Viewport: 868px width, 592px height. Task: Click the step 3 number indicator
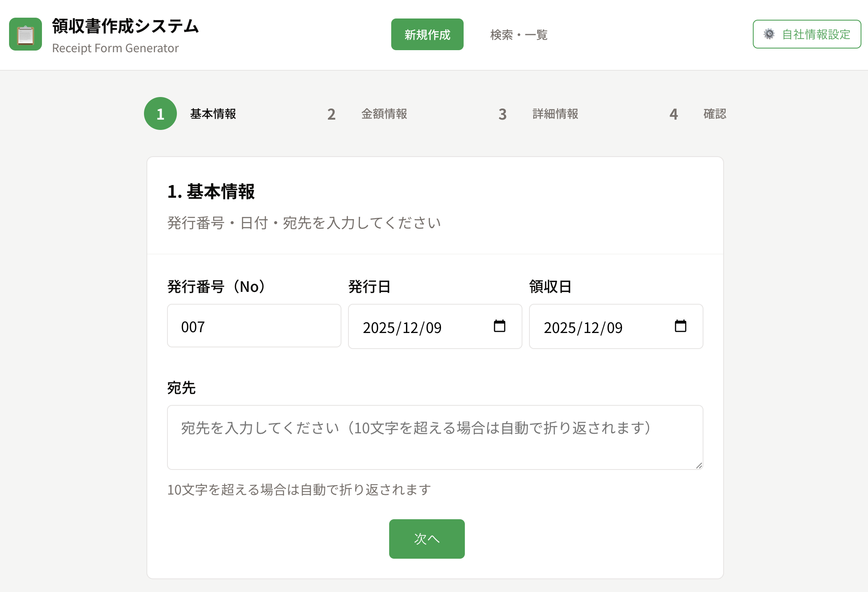coord(502,114)
